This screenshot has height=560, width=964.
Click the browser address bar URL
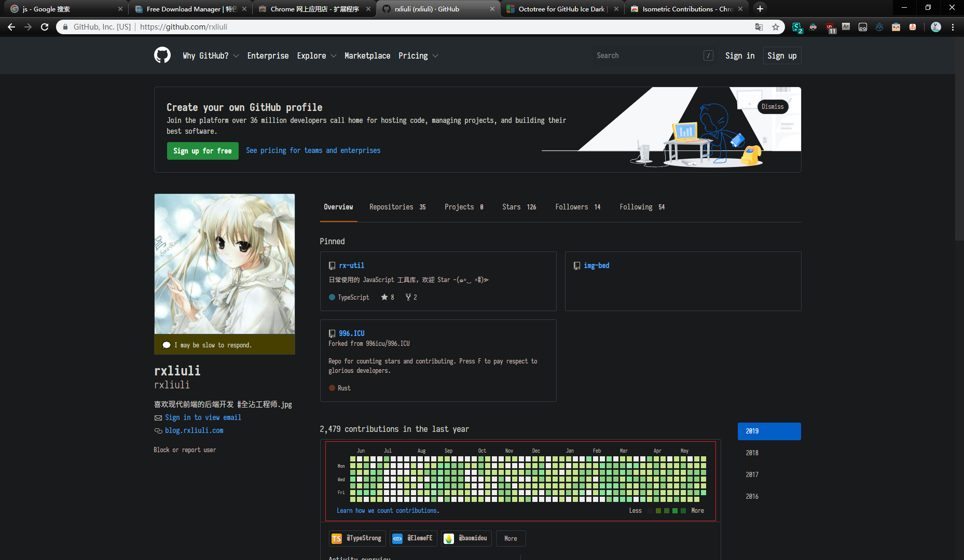184,27
